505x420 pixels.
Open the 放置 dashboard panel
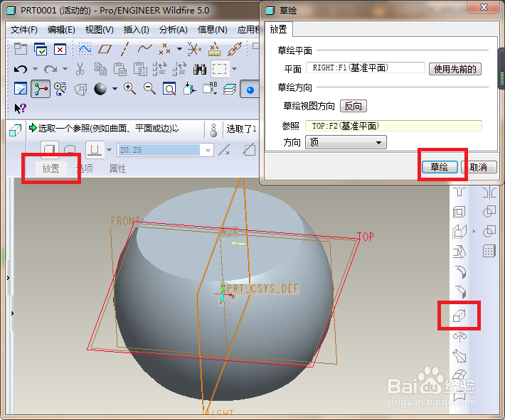click(51, 168)
